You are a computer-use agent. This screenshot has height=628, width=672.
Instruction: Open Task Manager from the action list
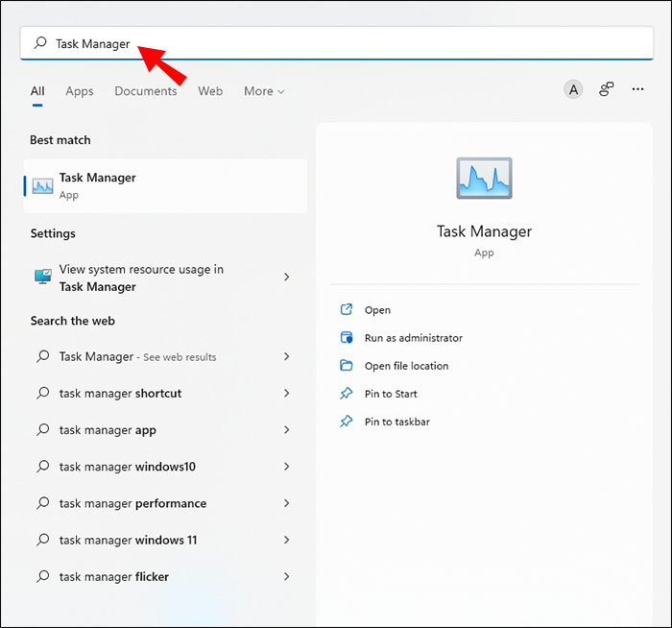[377, 310]
